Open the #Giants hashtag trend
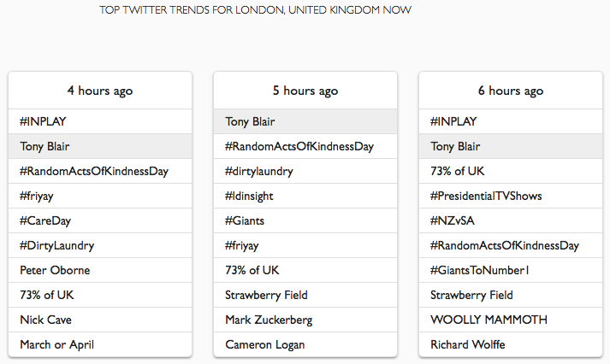Screen dimensions: 610x364 pyautogui.click(x=245, y=220)
